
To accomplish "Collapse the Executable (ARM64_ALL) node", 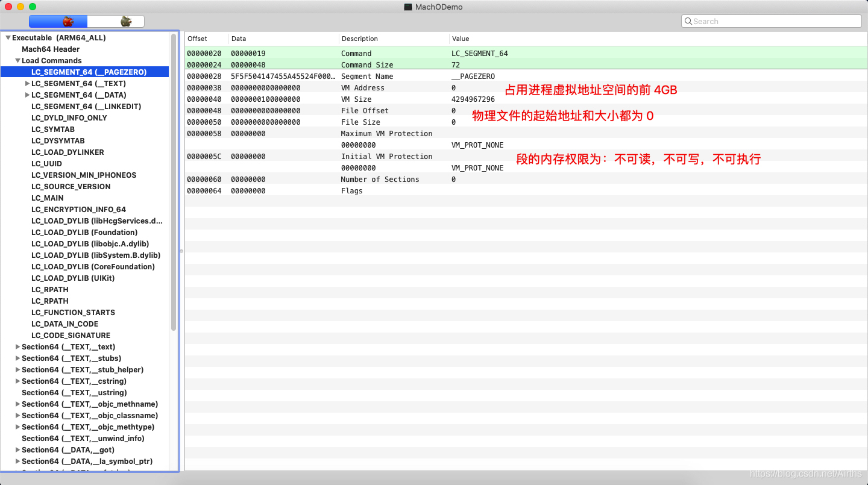I will [x=8, y=37].
